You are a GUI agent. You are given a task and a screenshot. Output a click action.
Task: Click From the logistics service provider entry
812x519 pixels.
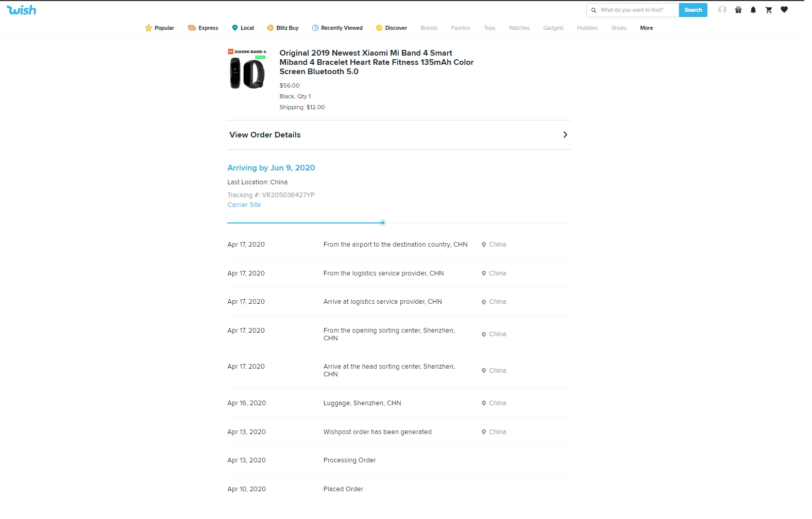click(x=383, y=273)
